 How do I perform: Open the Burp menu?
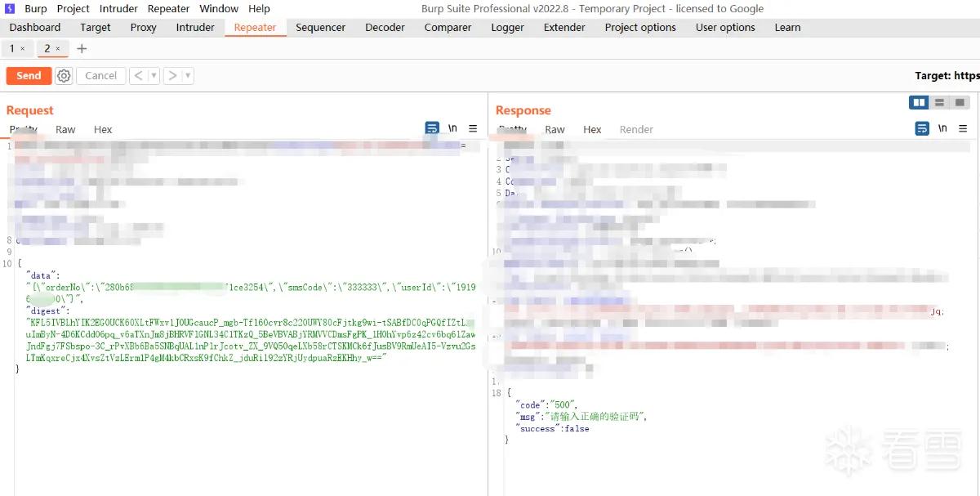pos(36,9)
